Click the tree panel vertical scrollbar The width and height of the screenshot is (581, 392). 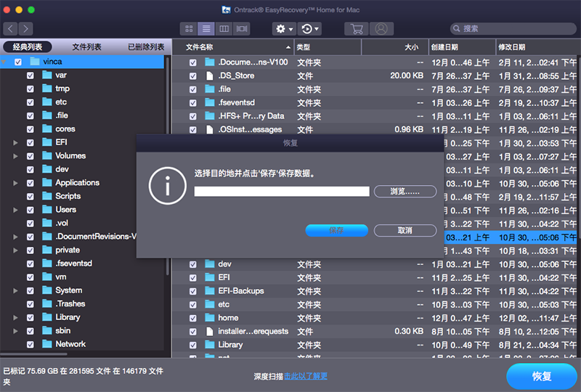[x=168, y=165]
